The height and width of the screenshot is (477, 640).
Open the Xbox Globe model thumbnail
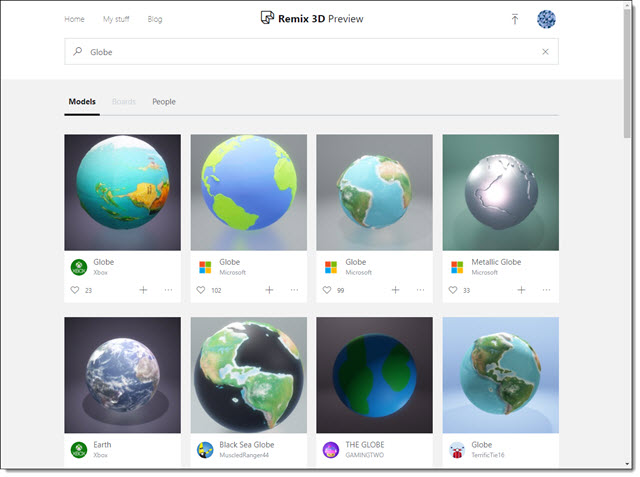click(x=122, y=192)
